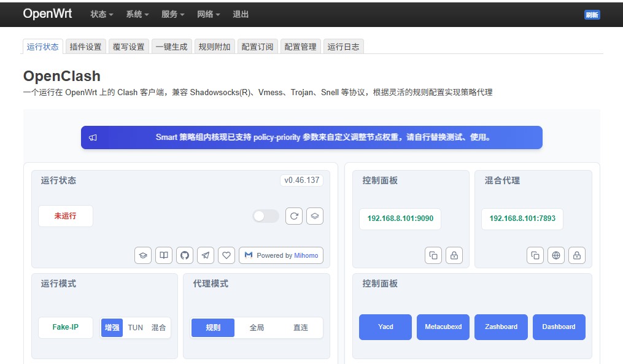This screenshot has height=364, width=623.
Task: Click the heart sponsor icon
Action: (x=226, y=255)
